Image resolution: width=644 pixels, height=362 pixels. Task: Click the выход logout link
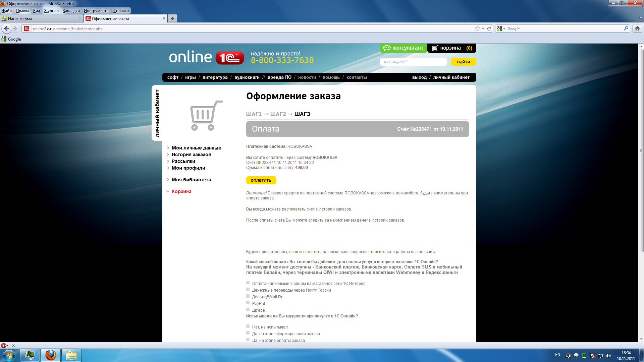[419, 77]
